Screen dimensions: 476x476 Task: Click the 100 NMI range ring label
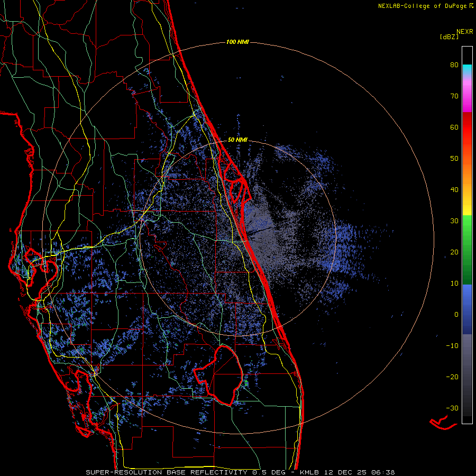(x=237, y=42)
